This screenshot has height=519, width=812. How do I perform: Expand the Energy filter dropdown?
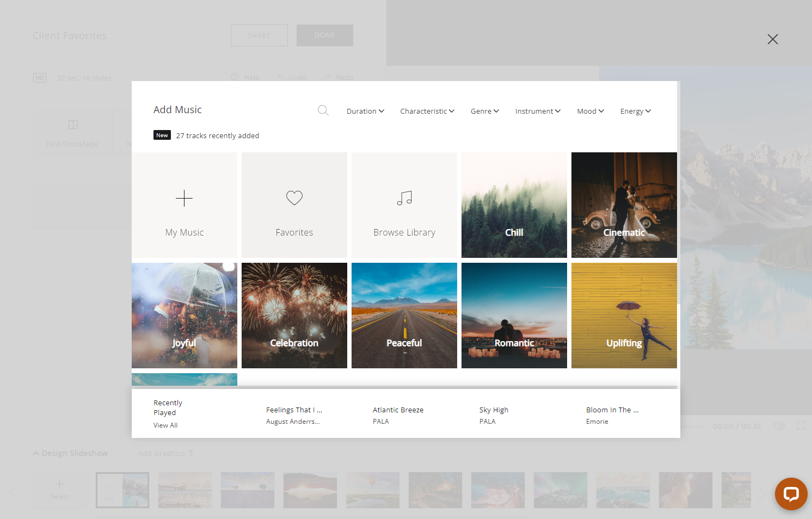pos(636,111)
